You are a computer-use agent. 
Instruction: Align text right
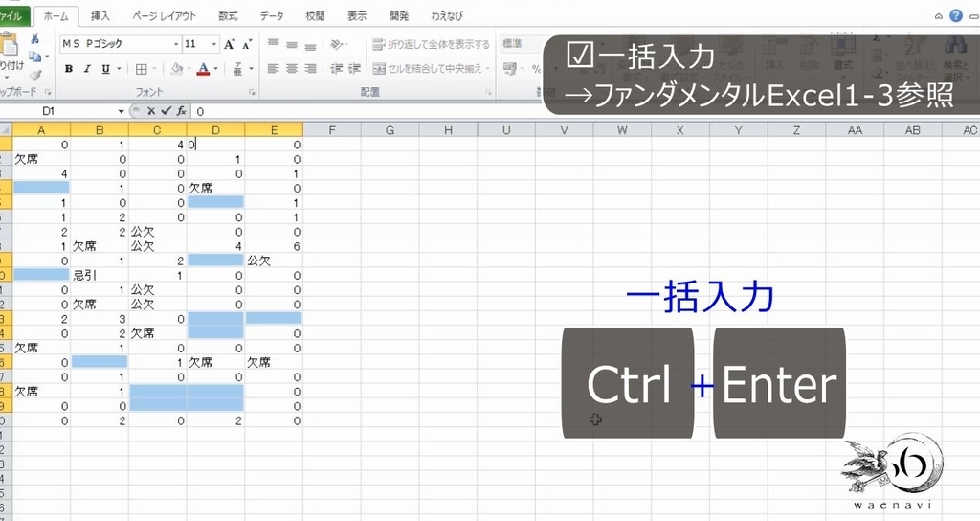[311, 69]
